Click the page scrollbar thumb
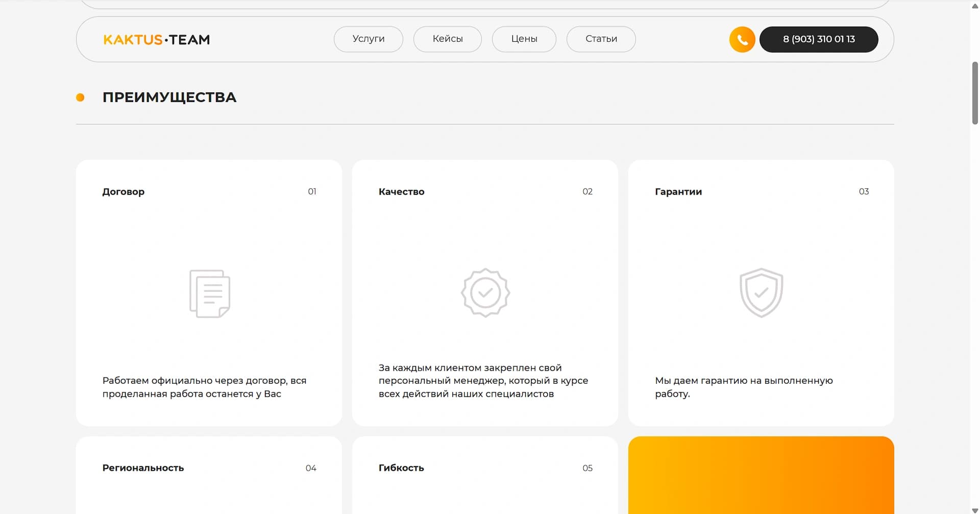This screenshot has width=980, height=514. (975, 93)
